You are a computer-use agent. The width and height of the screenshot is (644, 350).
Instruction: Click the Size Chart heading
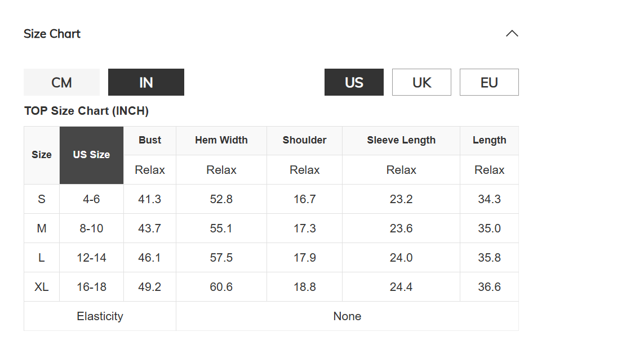pos(52,34)
